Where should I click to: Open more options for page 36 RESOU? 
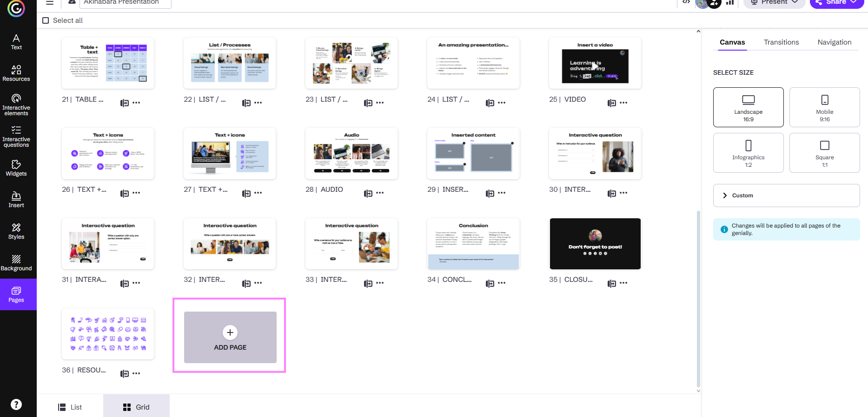[136, 373]
